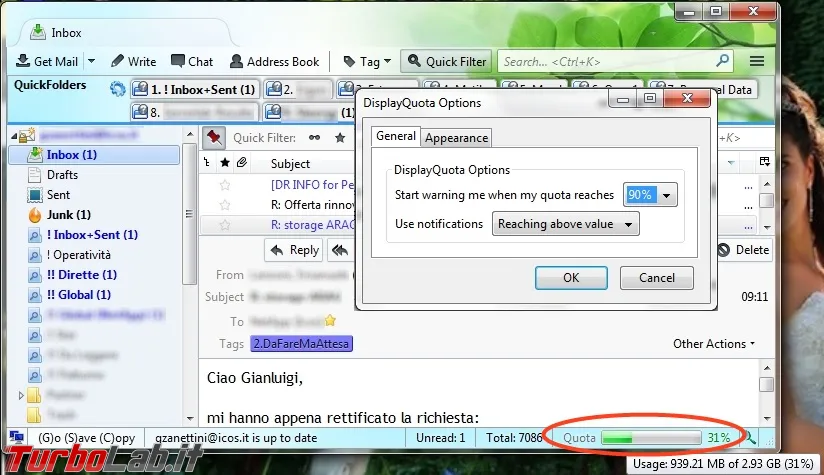Toggle the unread-only quick filter icon
Viewport: 824px width, 475px height.
pyautogui.click(x=314, y=138)
